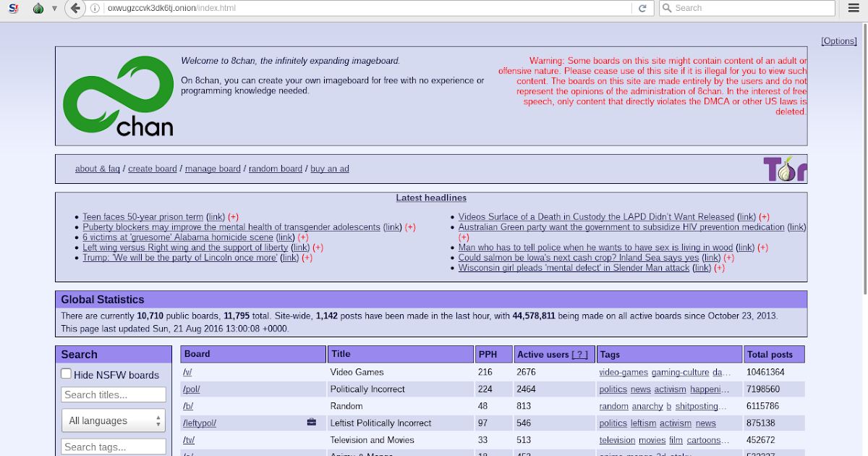Sort by the Title column header
The image size is (868, 456).
pos(401,354)
